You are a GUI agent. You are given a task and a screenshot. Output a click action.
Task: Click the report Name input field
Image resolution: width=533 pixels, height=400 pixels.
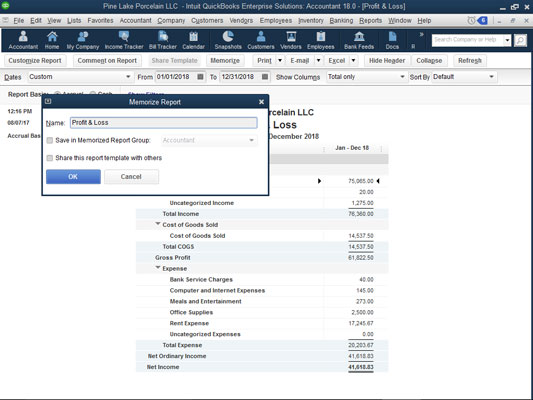[164, 123]
